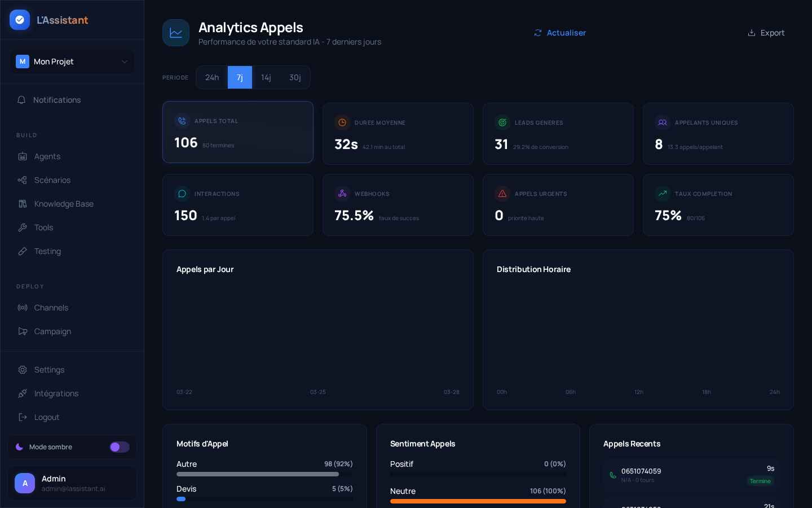Open Notifications bell icon
The image size is (812, 508).
click(x=21, y=100)
